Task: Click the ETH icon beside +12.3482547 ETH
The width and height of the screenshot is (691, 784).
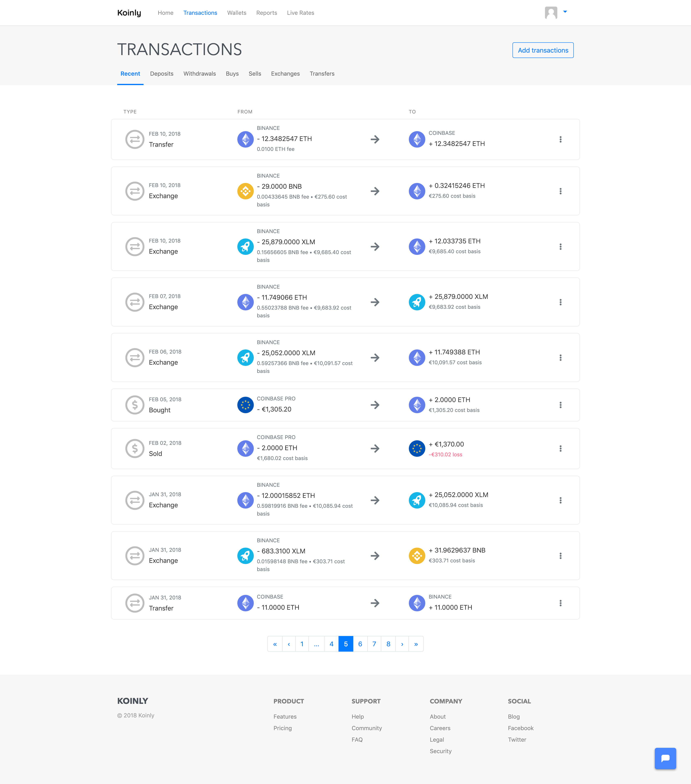Action: pyautogui.click(x=417, y=139)
